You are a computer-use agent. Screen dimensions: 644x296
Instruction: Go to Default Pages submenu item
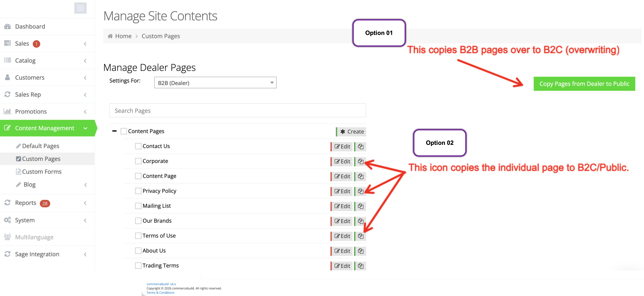pos(41,146)
